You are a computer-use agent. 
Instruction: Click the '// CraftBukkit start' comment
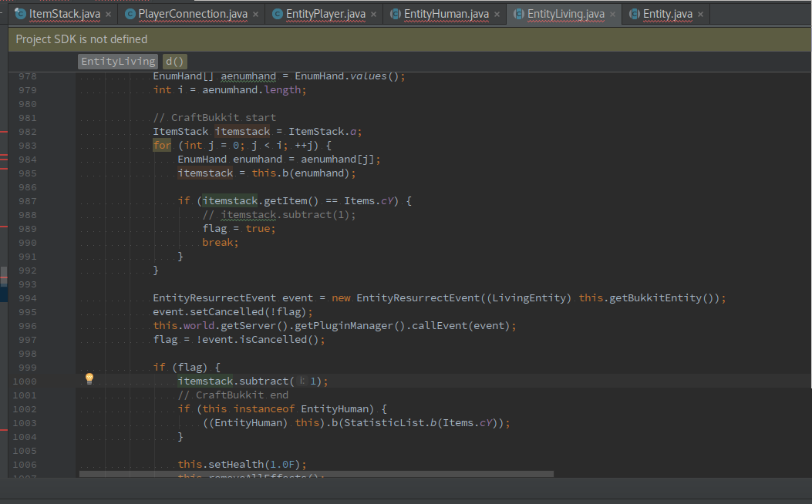click(214, 117)
